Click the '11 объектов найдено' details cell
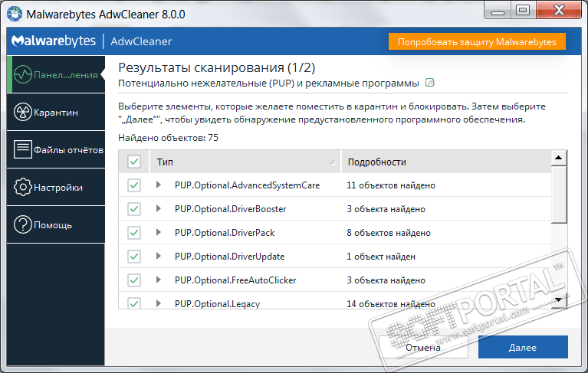 391,185
